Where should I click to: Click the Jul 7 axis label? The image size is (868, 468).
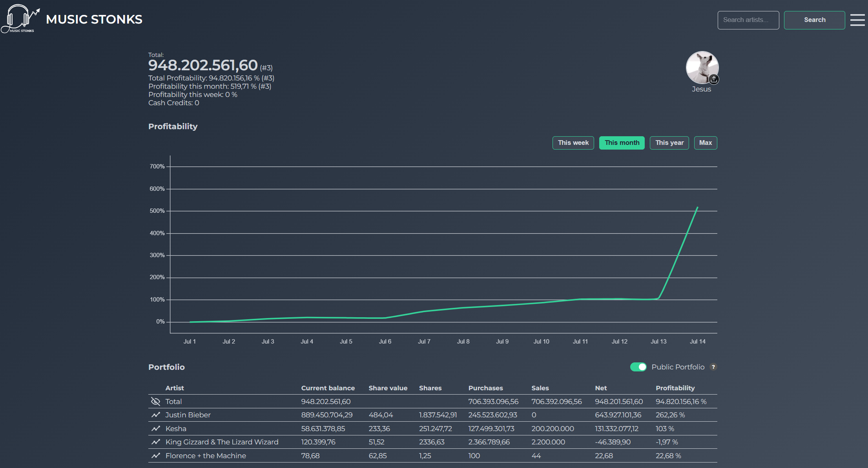point(424,342)
